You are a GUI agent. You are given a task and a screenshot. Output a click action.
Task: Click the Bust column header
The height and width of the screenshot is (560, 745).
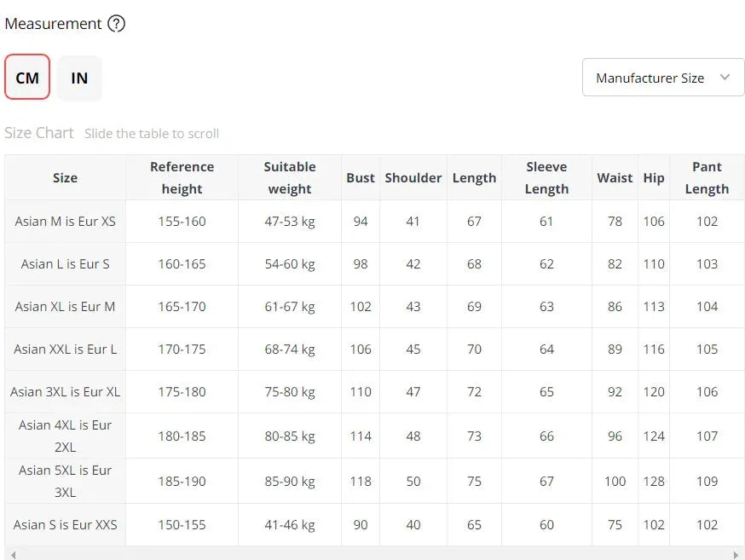click(x=361, y=178)
